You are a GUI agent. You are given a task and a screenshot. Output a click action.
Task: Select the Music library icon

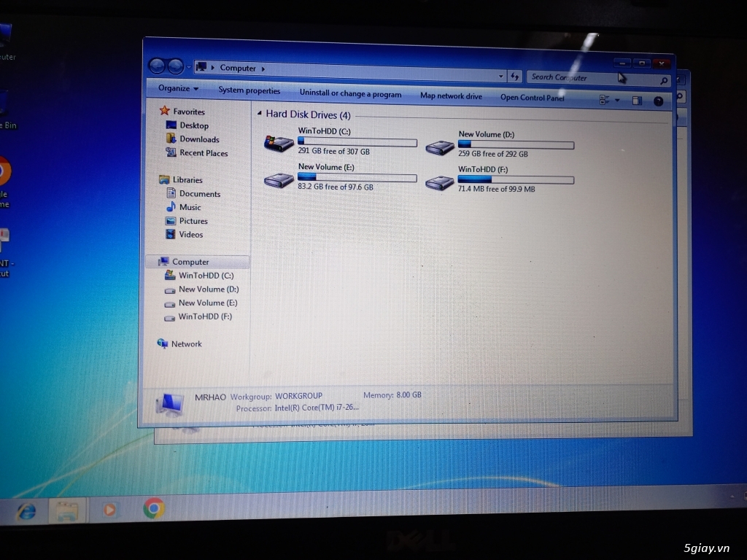[189, 207]
